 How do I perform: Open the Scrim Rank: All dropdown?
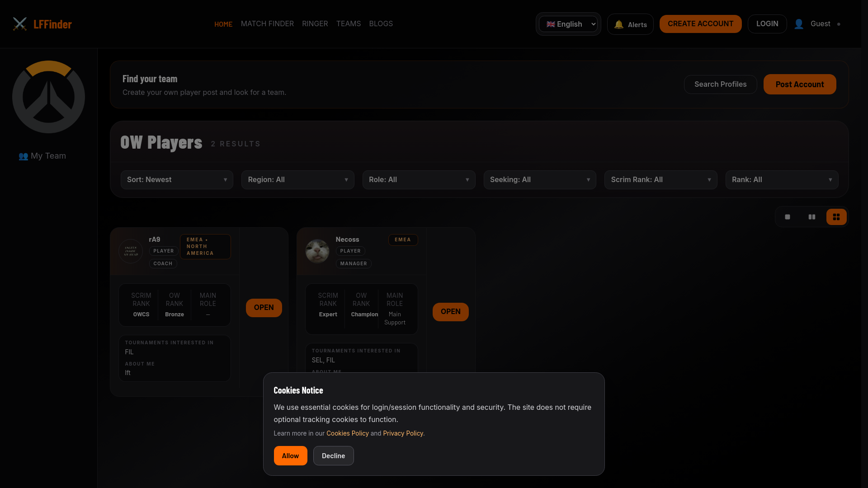pos(661,180)
